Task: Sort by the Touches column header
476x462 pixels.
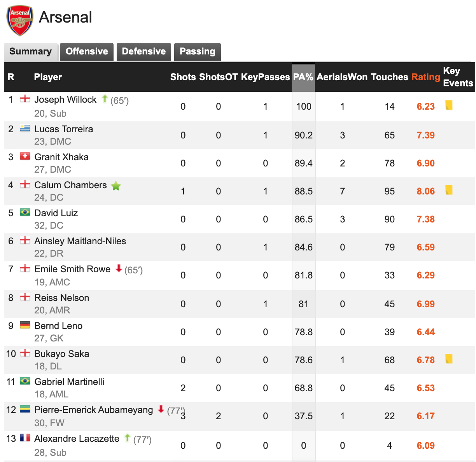Action: (x=389, y=77)
